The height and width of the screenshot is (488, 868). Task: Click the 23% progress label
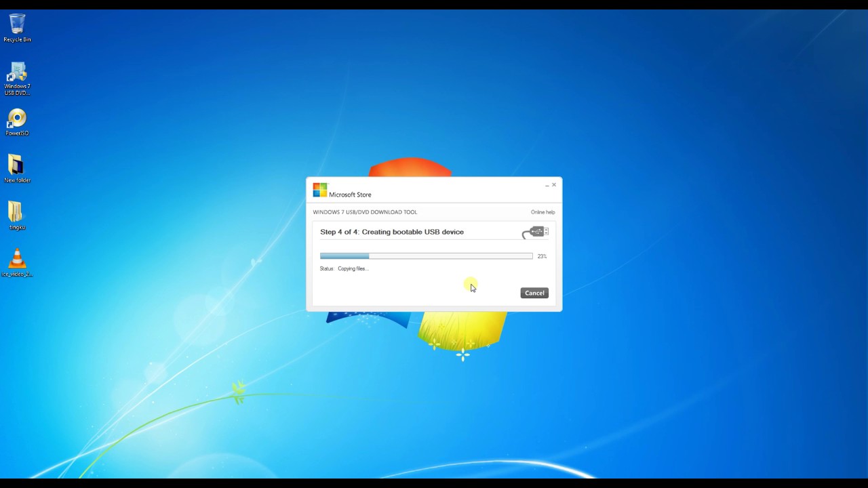click(x=542, y=256)
